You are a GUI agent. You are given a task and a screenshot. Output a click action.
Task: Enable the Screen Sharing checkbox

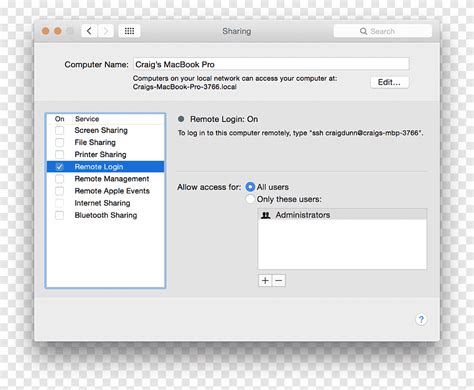pos(59,130)
